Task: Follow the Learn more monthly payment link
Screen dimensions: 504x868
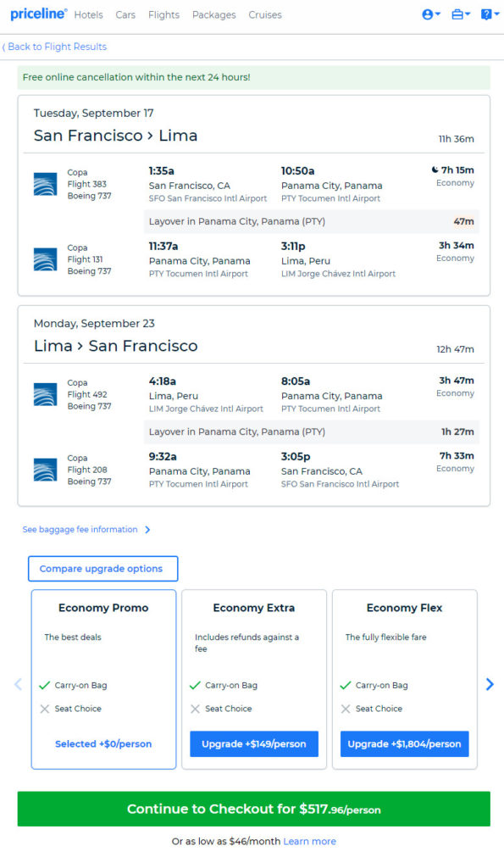Action: [310, 842]
